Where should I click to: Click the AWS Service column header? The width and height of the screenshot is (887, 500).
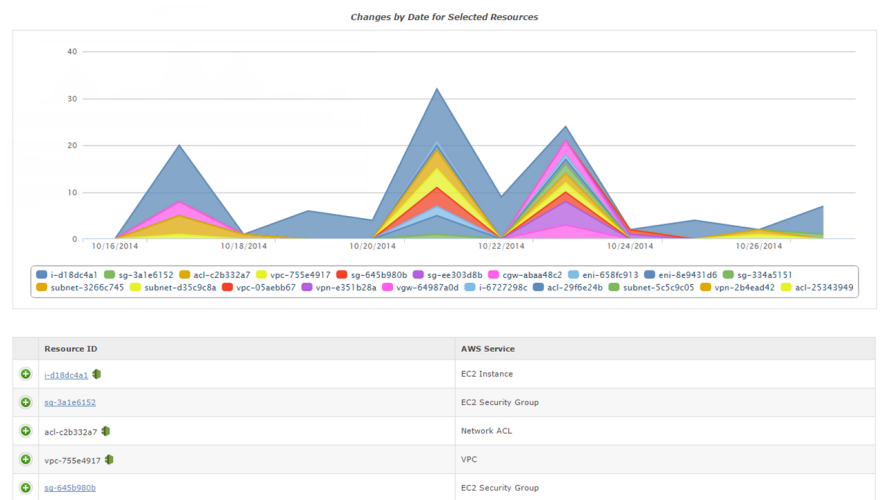coord(489,348)
